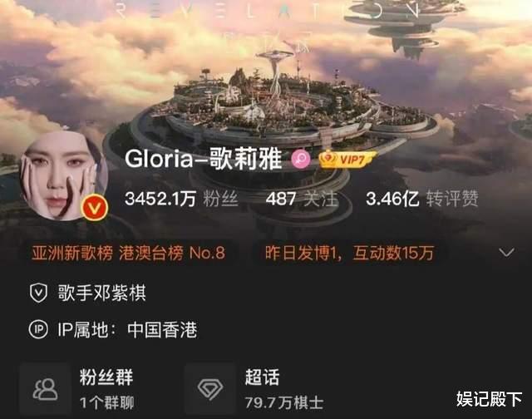Screen dimensions: 532x419
Task: Click the IP属地：中国香港 text
Action: pyautogui.click(x=127, y=329)
